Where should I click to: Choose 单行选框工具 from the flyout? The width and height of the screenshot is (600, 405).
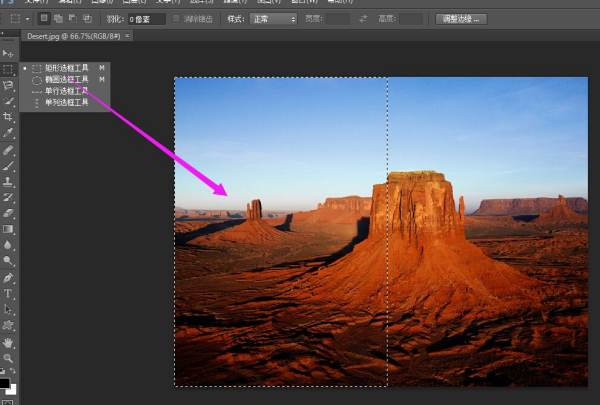[x=65, y=91]
